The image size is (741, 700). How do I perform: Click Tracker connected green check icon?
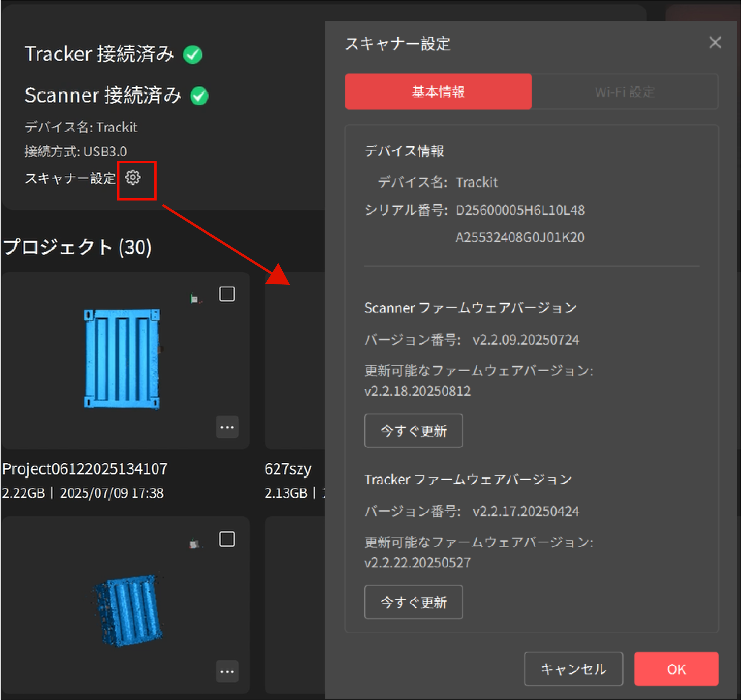click(x=193, y=55)
